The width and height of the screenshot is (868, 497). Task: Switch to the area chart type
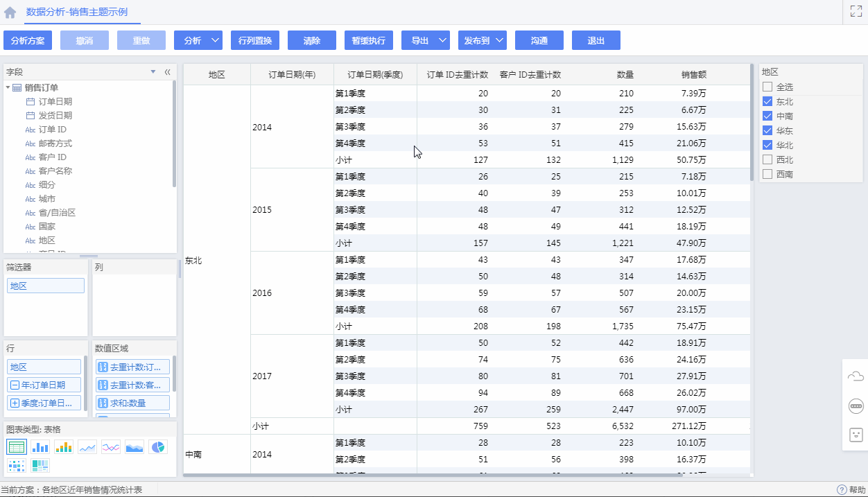[x=134, y=447]
